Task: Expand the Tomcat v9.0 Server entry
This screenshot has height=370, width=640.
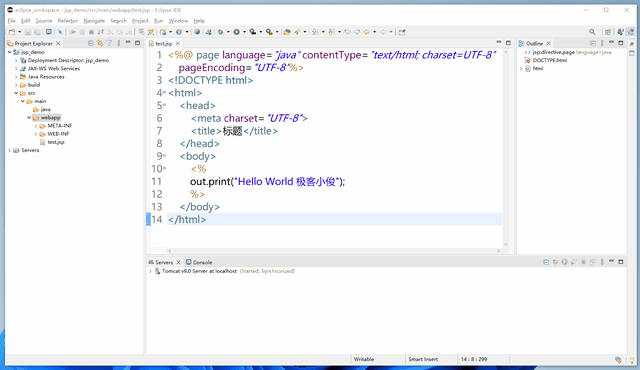Action: coord(150,271)
